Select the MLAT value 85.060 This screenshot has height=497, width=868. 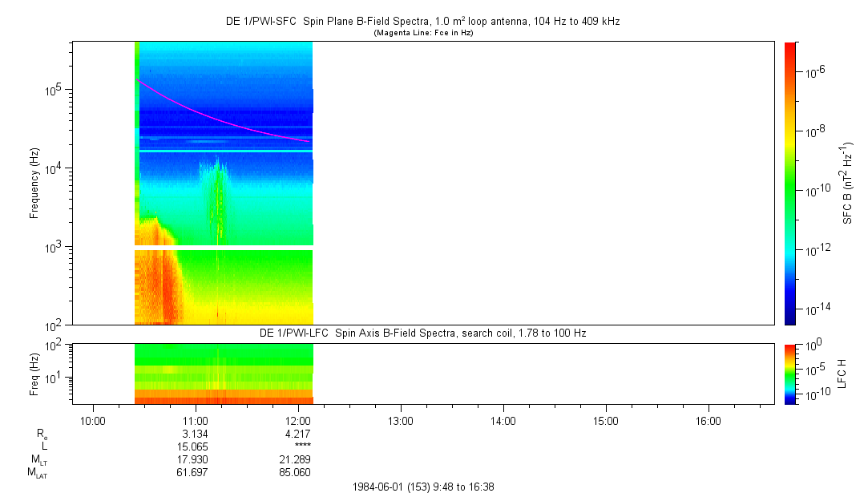coord(296,472)
